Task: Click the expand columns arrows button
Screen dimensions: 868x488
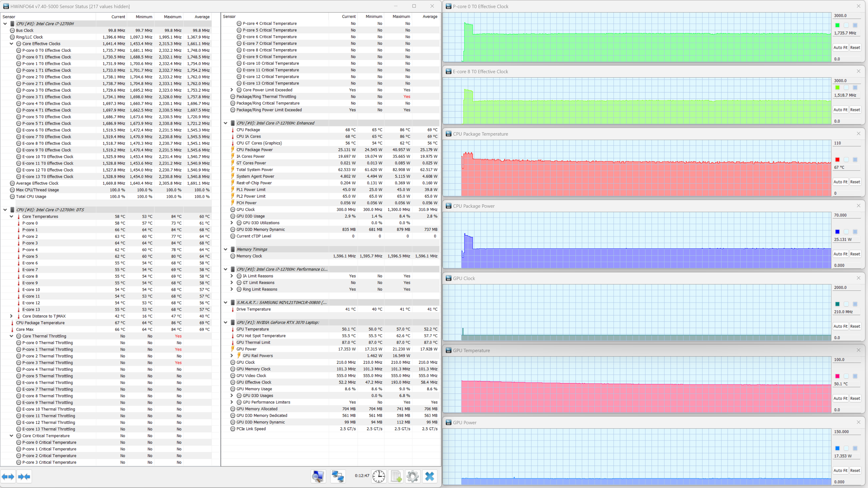Action: (x=8, y=476)
